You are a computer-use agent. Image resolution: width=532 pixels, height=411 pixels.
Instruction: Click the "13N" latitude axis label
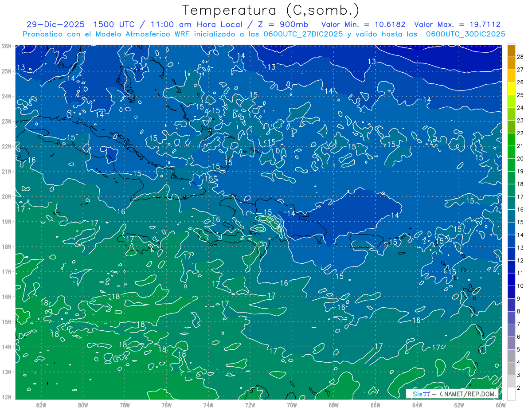click(x=7, y=372)
